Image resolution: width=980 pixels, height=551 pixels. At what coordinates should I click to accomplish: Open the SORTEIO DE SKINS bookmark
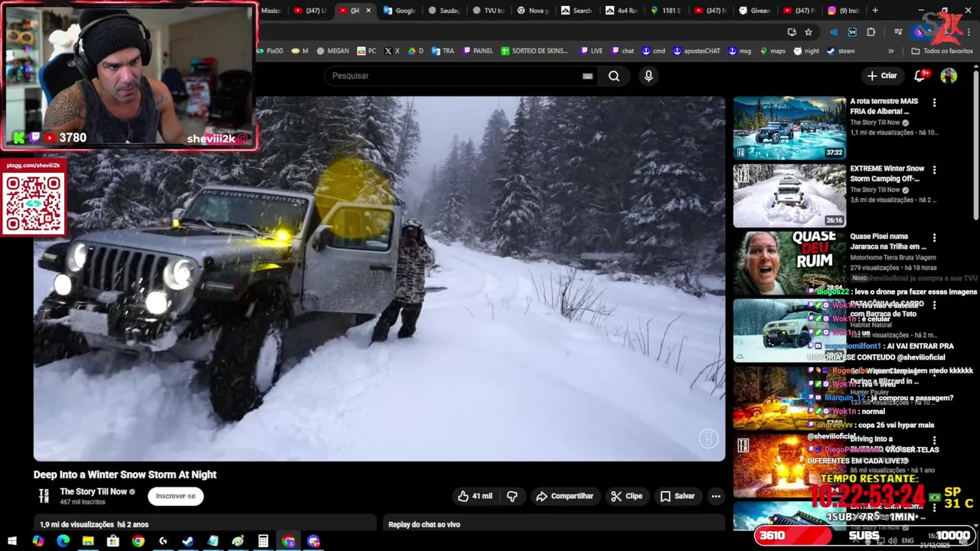[x=534, y=51]
